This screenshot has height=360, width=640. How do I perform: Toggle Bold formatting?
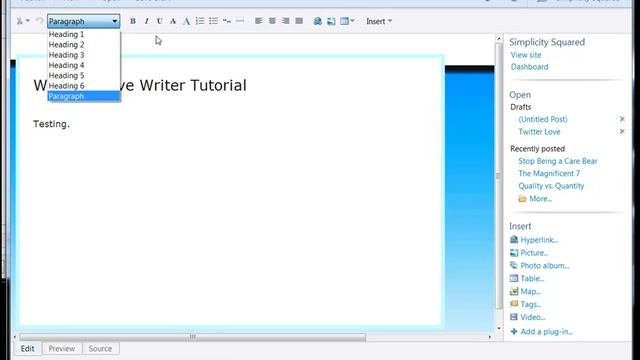coord(133,21)
